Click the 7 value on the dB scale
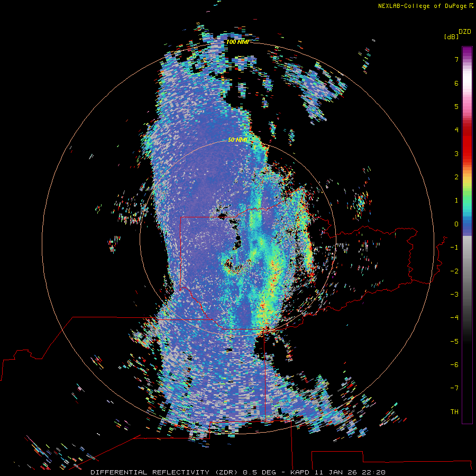This screenshot has width=476, height=476. pos(456,59)
